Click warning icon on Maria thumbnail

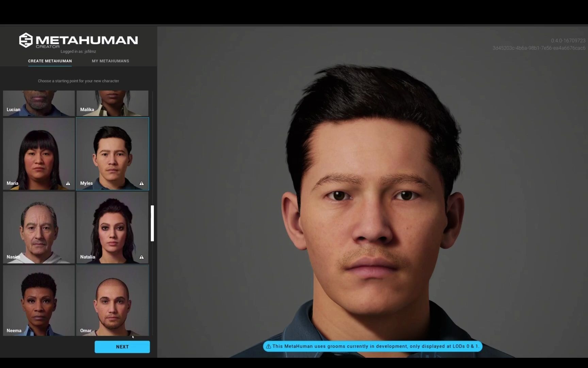tap(68, 183)
